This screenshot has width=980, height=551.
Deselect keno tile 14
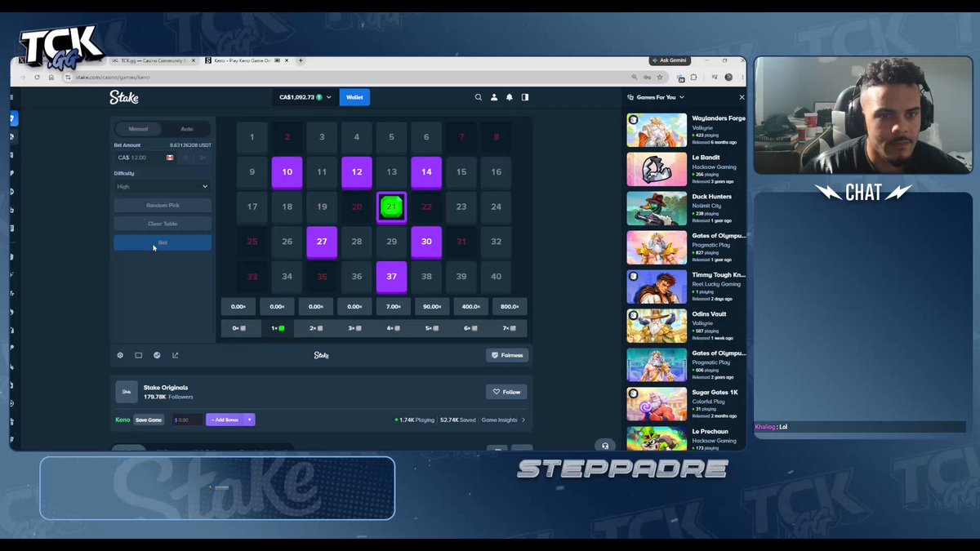426,172
